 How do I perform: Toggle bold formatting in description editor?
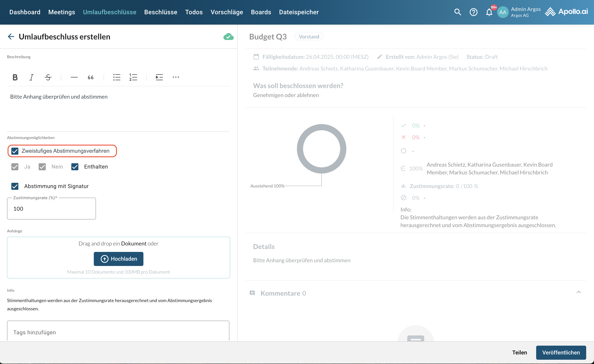(x=15, y=77)
